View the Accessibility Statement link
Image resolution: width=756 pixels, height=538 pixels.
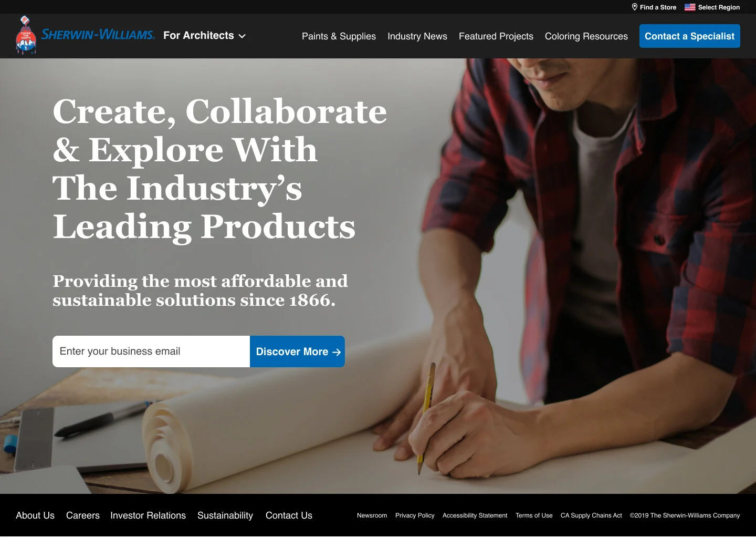475,515
